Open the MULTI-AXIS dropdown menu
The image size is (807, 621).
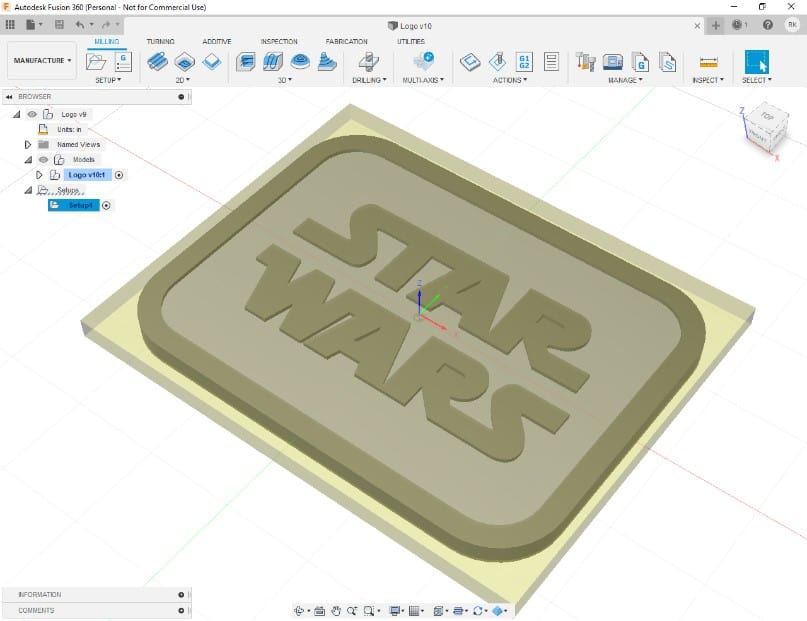point(423,80)
